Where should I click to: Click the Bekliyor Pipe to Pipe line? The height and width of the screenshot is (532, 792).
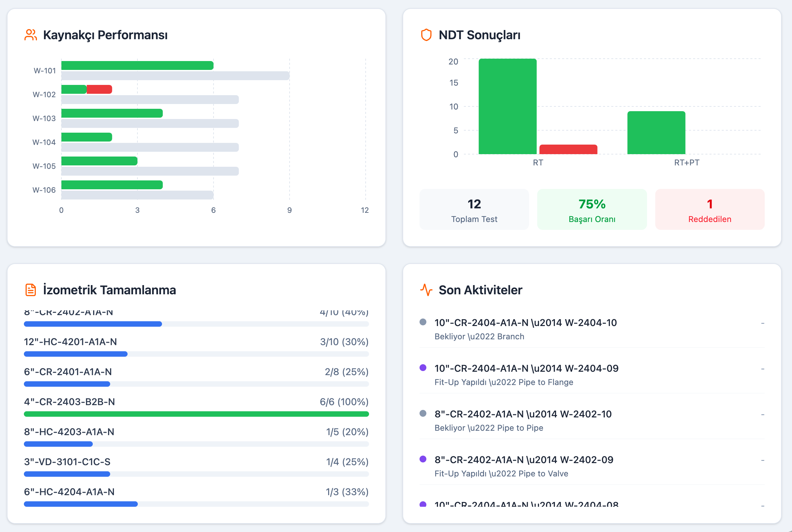pyautogui.click(x=489, y=428)
